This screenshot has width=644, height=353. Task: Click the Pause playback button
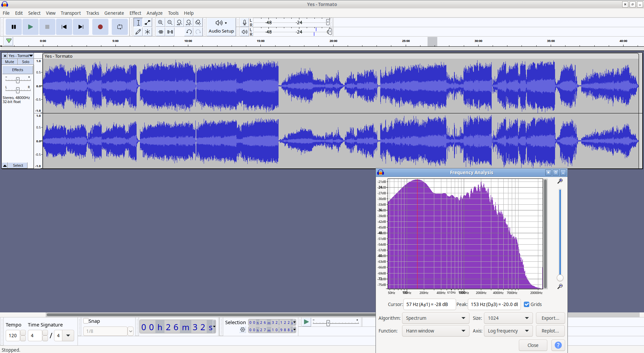click(14, 27)
